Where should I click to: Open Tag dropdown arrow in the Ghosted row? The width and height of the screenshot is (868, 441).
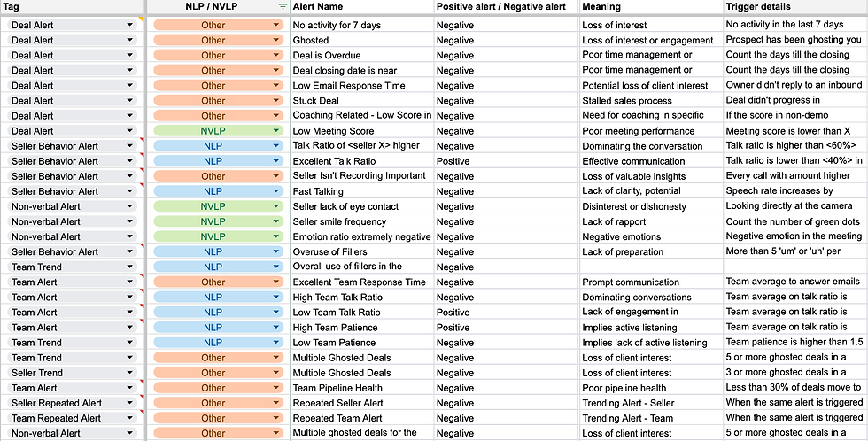click(130, 40)
